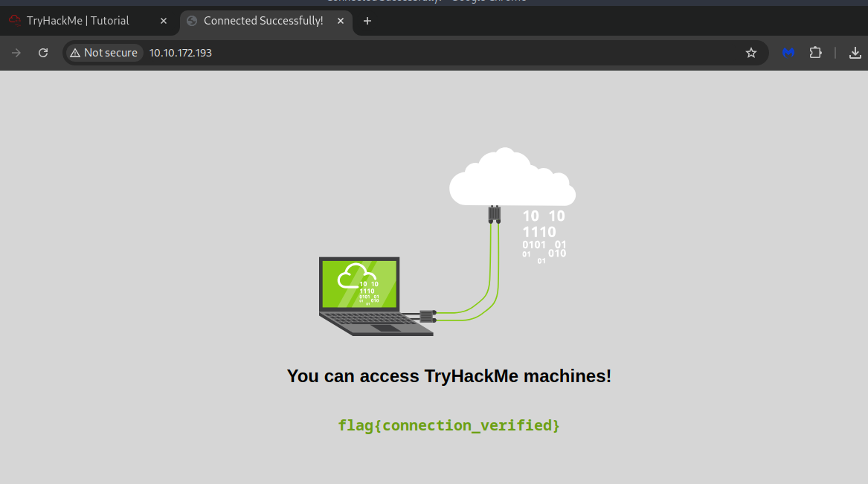Screen dimensions: 868x484
Task: Click the TryHackMe favicon on the first tab
Action: tap(15, 21)
